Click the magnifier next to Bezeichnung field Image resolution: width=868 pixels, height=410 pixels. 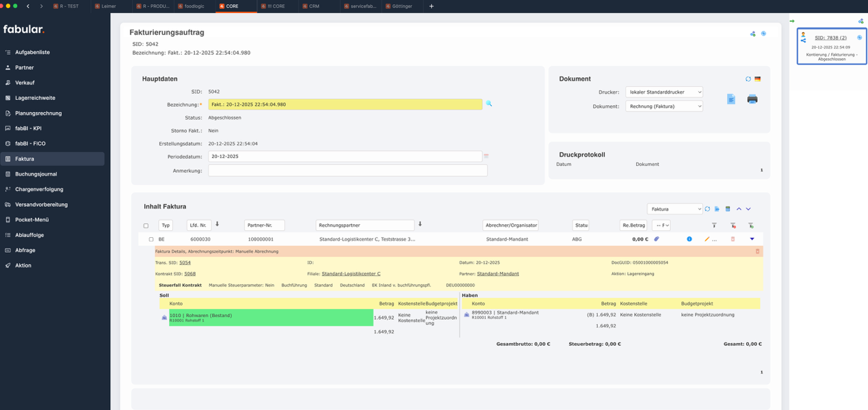click(x=488, y=104)
